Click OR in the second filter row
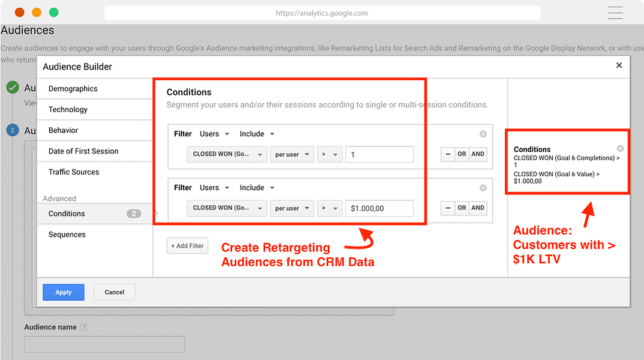 462,208
